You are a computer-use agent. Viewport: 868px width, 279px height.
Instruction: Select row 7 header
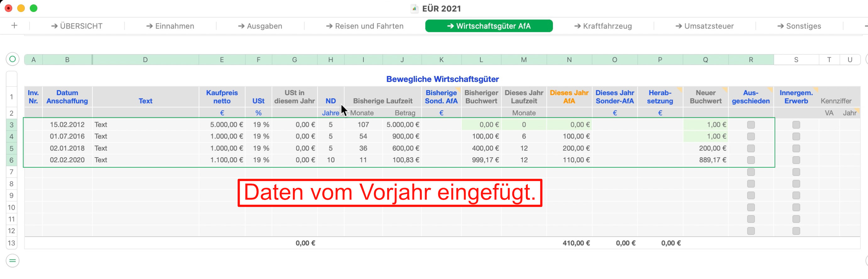11,172
